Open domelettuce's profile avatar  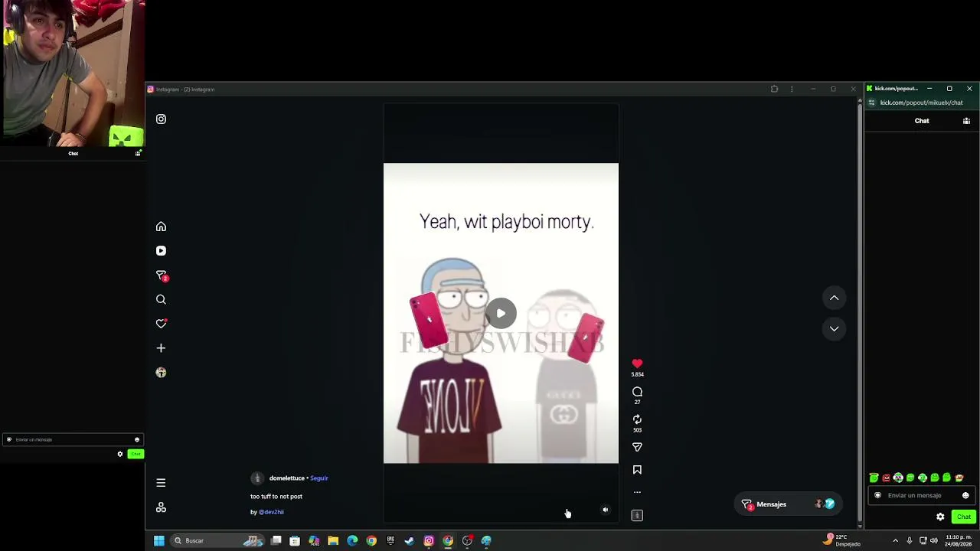pos(257,478)
